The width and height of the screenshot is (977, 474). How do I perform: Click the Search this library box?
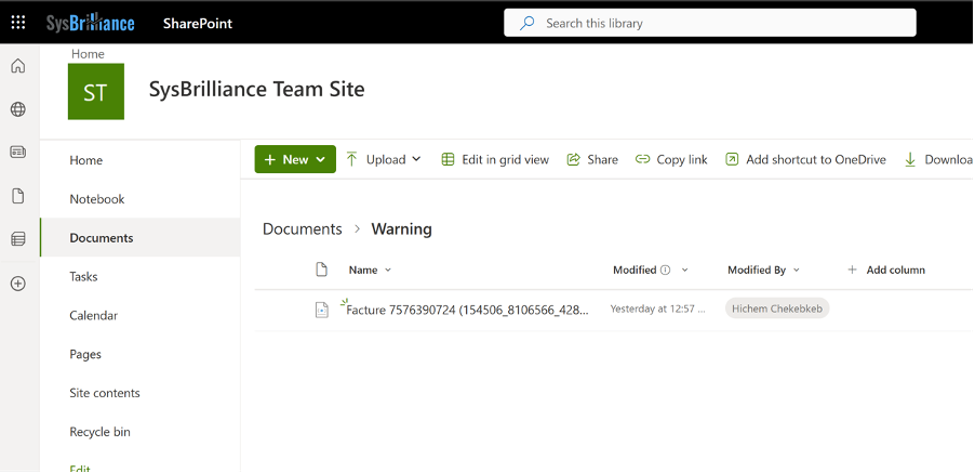(710, 23)
